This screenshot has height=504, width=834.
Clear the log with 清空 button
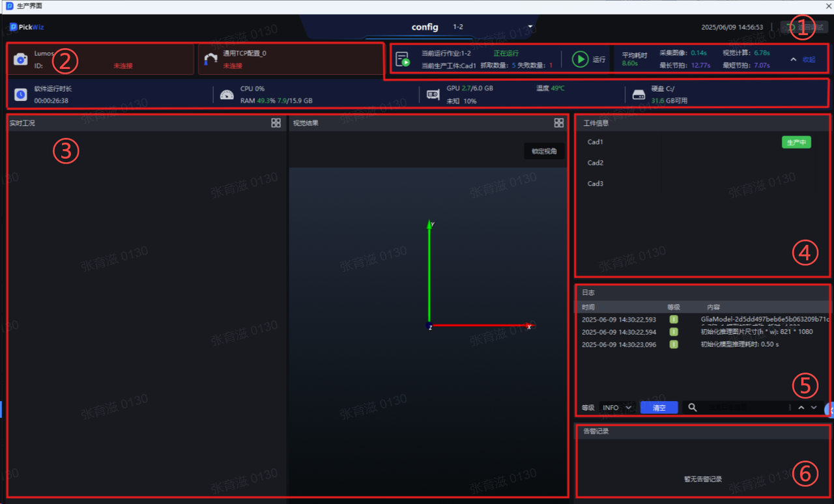[x=659, y=408]
